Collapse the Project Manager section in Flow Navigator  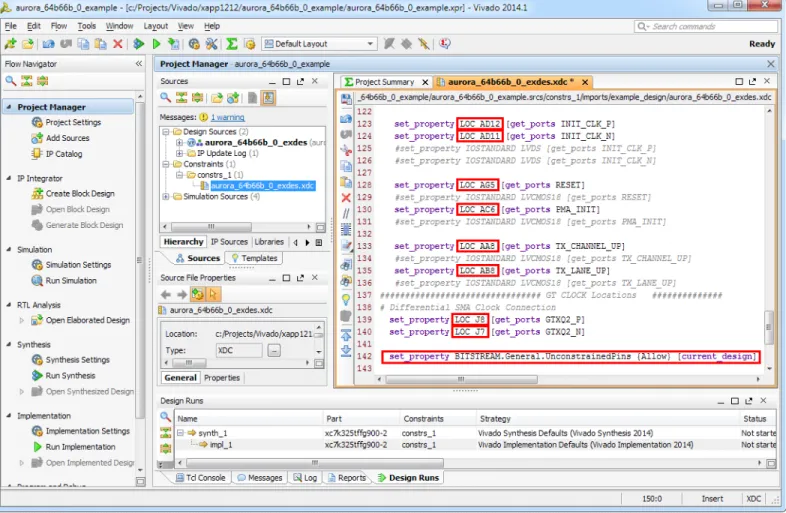pos(9,107)
